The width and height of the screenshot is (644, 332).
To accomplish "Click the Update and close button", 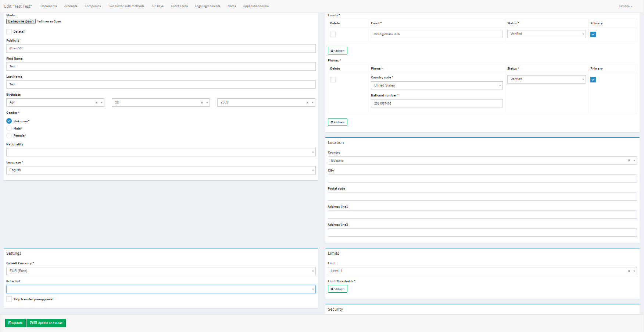I will pyautogui.click(x=46, y=323).
